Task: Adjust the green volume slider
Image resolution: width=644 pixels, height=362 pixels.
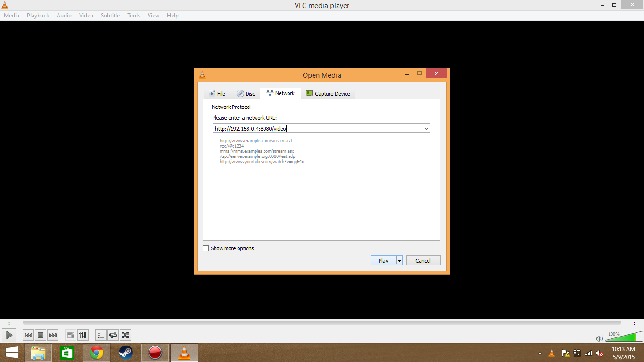Action: [623, 337]
